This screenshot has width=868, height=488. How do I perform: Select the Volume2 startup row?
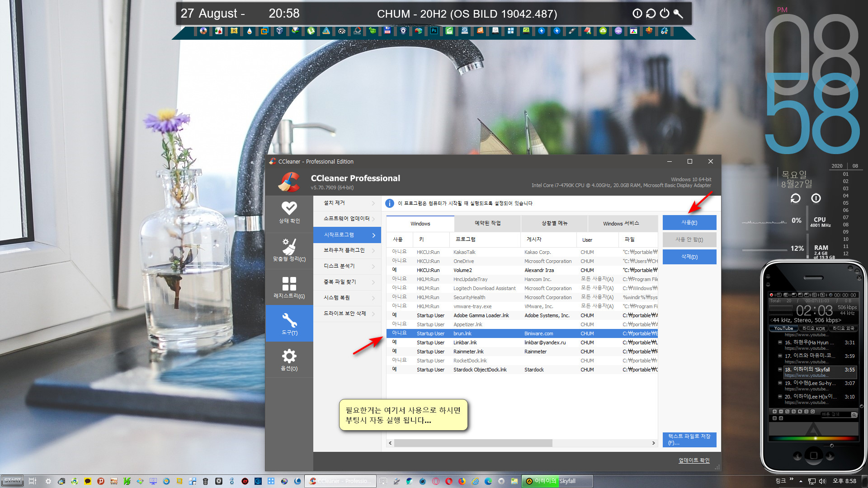tap(522, 270)
